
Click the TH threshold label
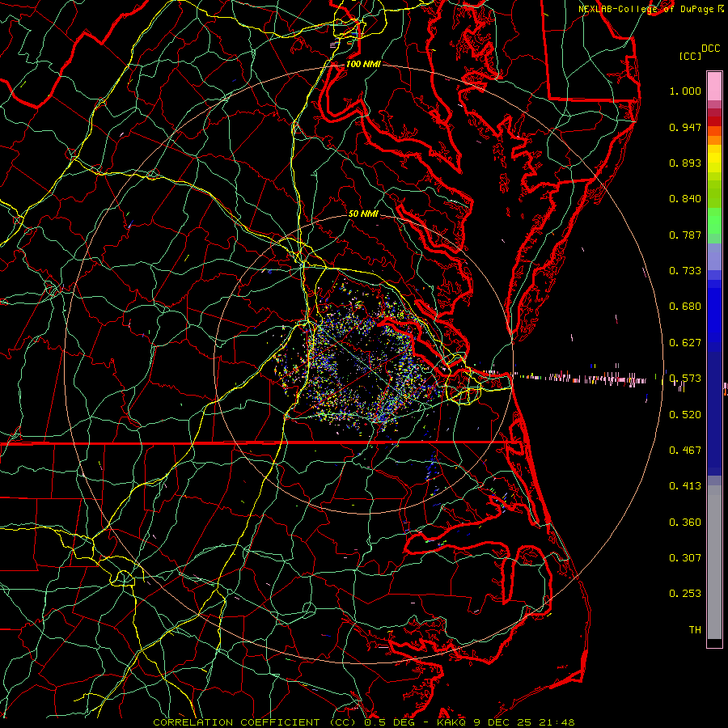point(695,630)
